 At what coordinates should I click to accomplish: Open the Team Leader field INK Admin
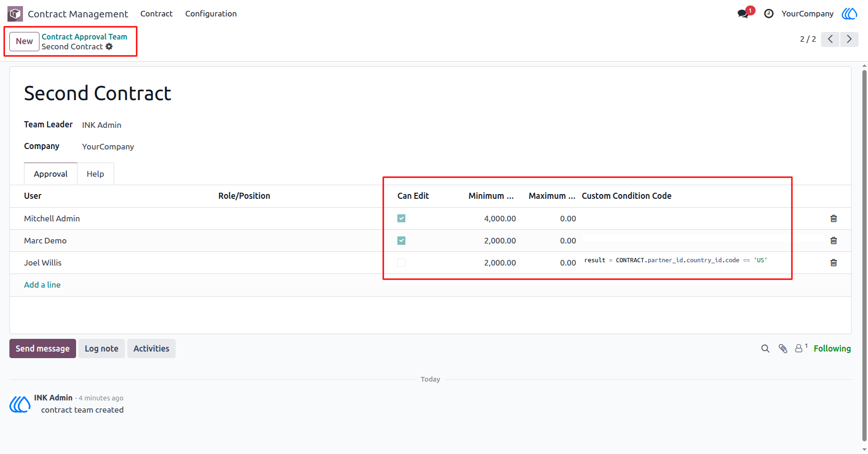[x=102, y=125]
